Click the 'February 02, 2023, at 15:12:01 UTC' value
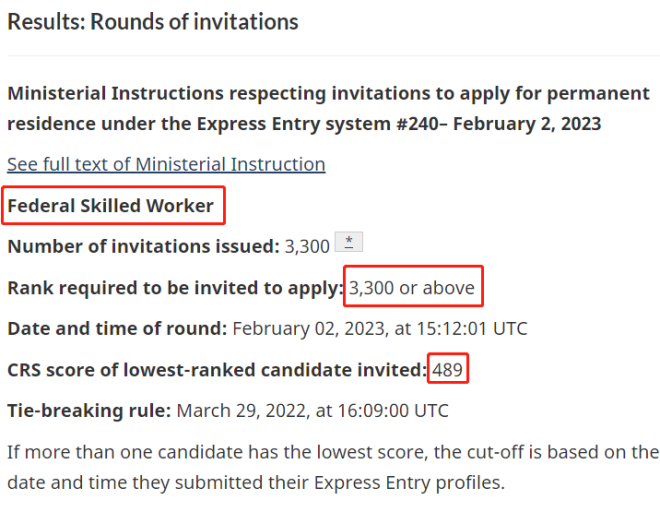The image size is (660, 512). click(380, 328)
